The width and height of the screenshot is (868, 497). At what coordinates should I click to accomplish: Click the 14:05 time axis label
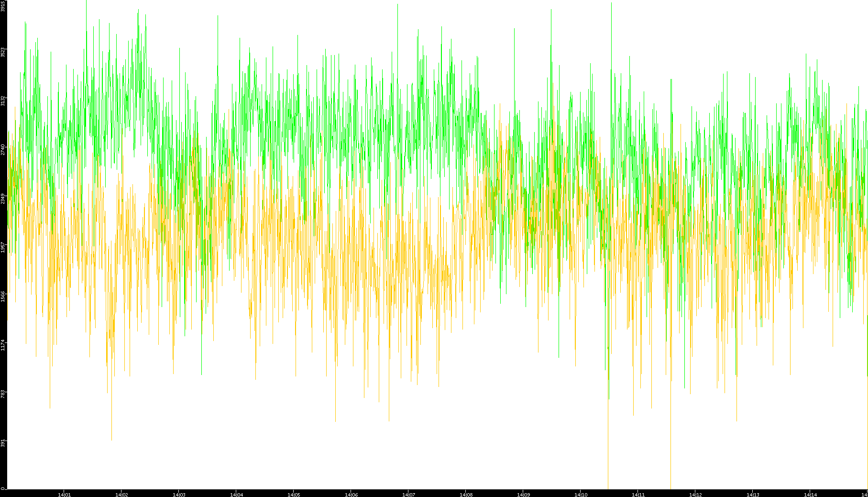294,494
